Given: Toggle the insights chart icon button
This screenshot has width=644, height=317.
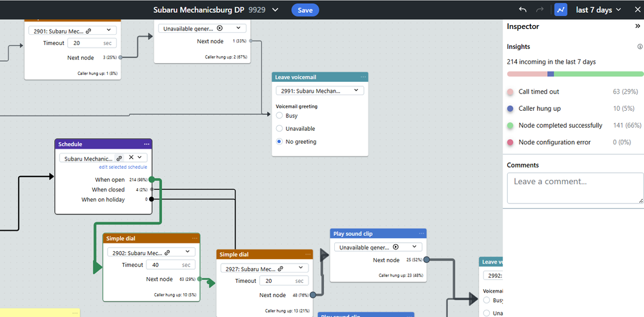Looking at the screenshot, I should [561, 10].
